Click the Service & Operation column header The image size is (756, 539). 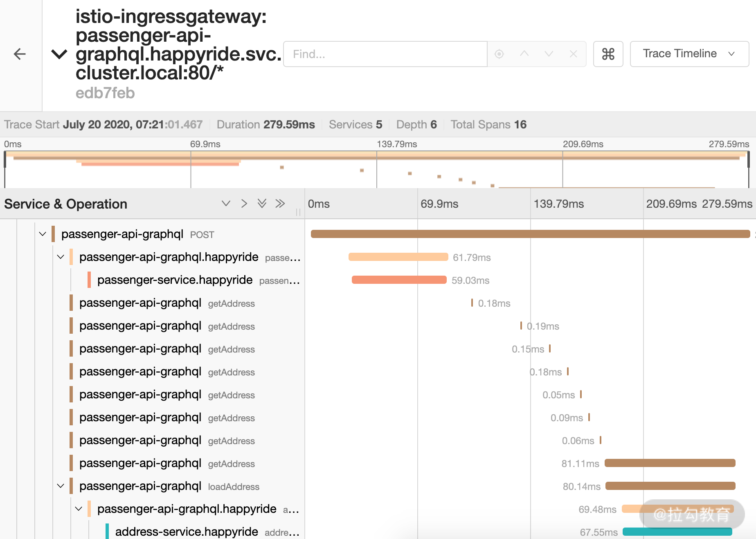(x=66, y=204)
